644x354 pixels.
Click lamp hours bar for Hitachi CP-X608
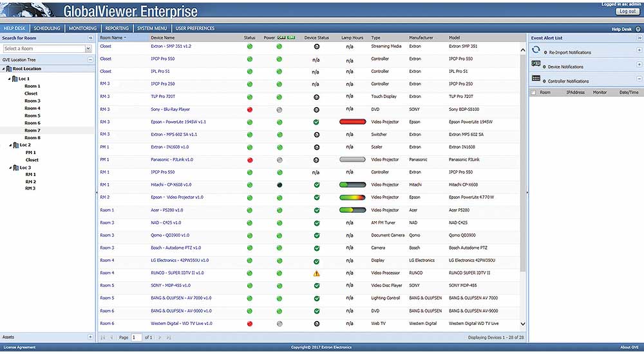(x=352, y=185)
